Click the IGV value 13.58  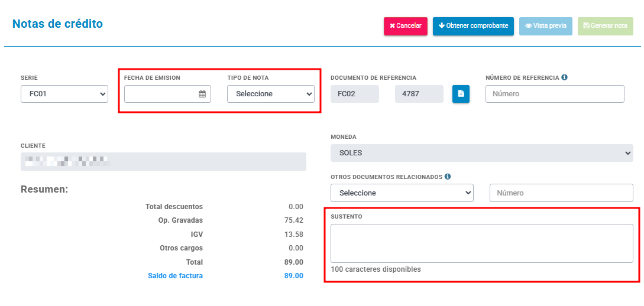[294, 234]
